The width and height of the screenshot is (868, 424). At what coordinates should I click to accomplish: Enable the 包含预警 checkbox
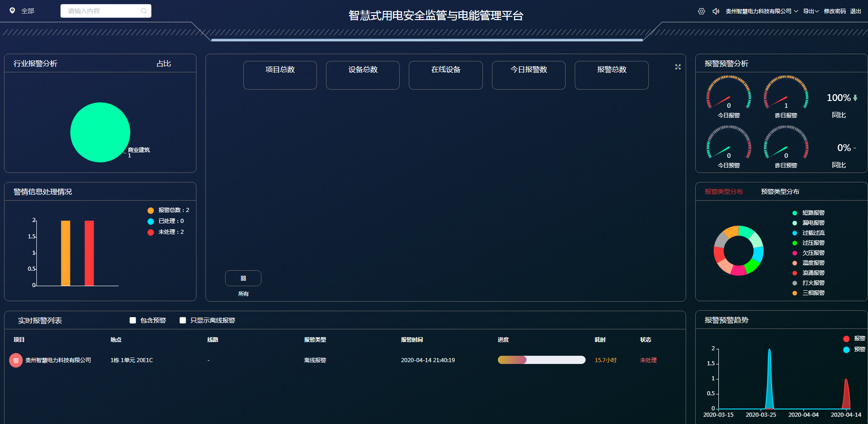pyautogui.click(x=133, y=320)
